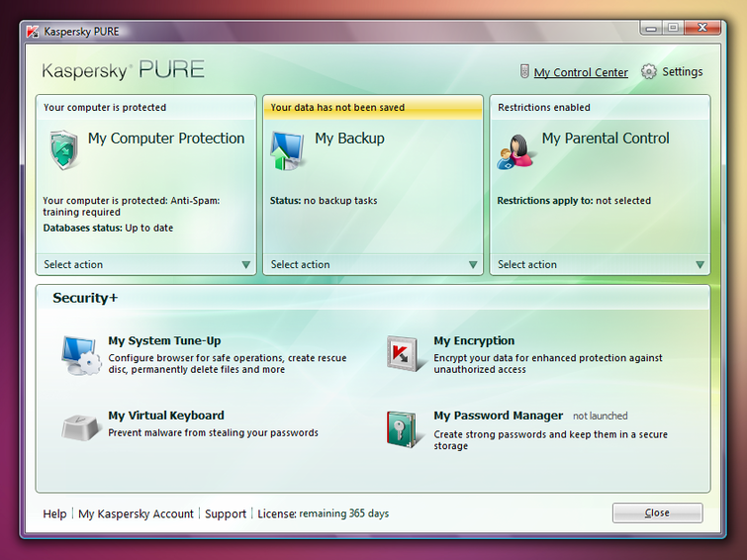
Task: Open Support link
Action: [226, 513]
